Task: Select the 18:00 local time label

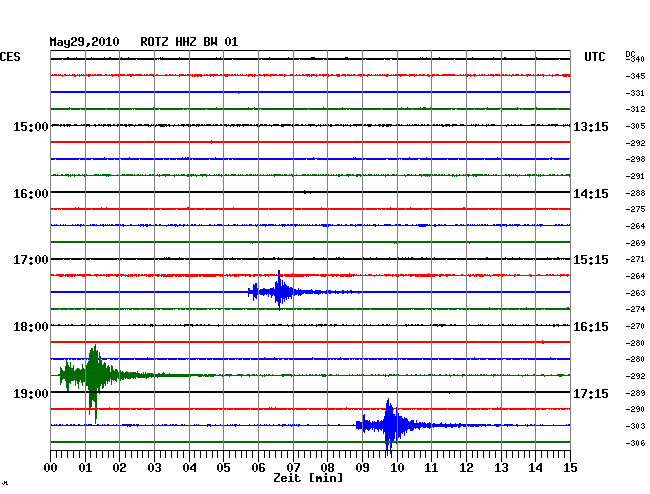Action: [31, 327]
